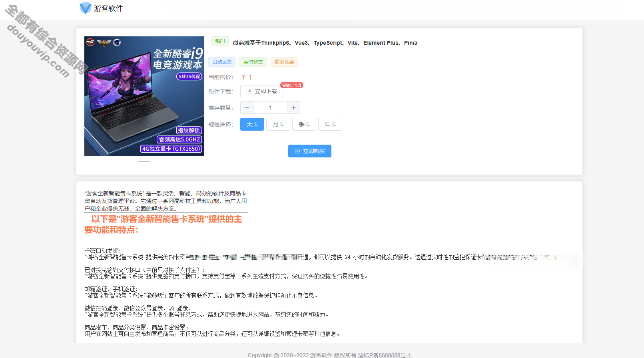
Task: Click the 邮箱验证、手机验证: heading text
Action: [x=111, y=289]
